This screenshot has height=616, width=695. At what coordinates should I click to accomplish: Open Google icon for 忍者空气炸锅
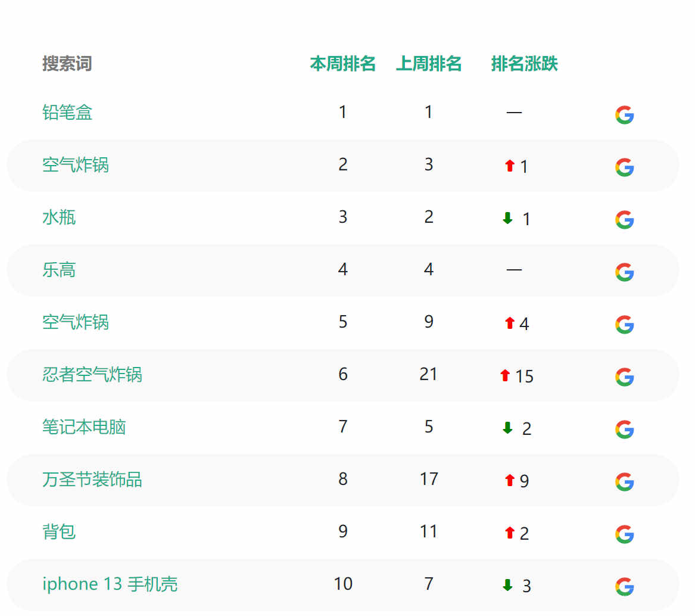(x=624, y=377)
